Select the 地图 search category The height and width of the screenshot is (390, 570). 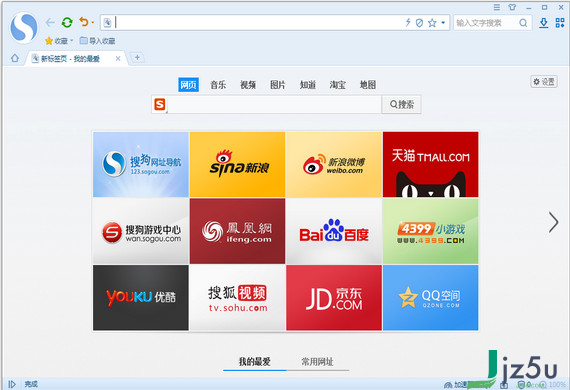368,85
